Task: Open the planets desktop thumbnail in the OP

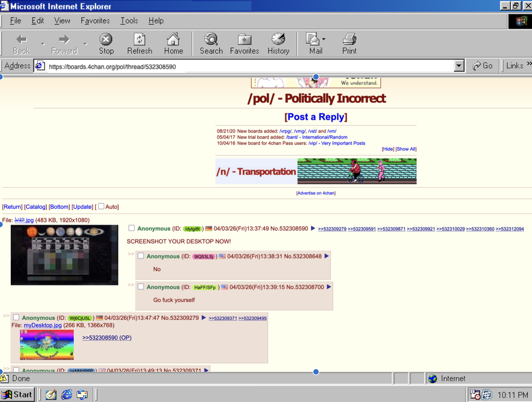Action: (x=64, y=255)
